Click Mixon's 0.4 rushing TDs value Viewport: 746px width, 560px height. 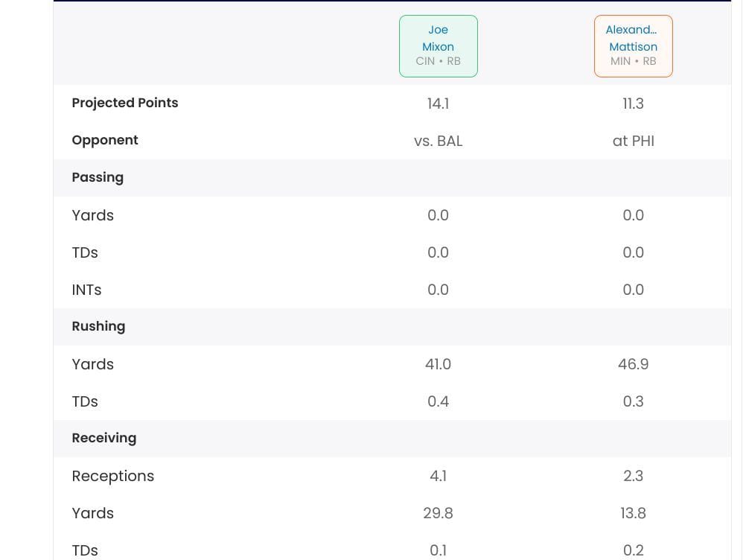(x=438, y=401)
